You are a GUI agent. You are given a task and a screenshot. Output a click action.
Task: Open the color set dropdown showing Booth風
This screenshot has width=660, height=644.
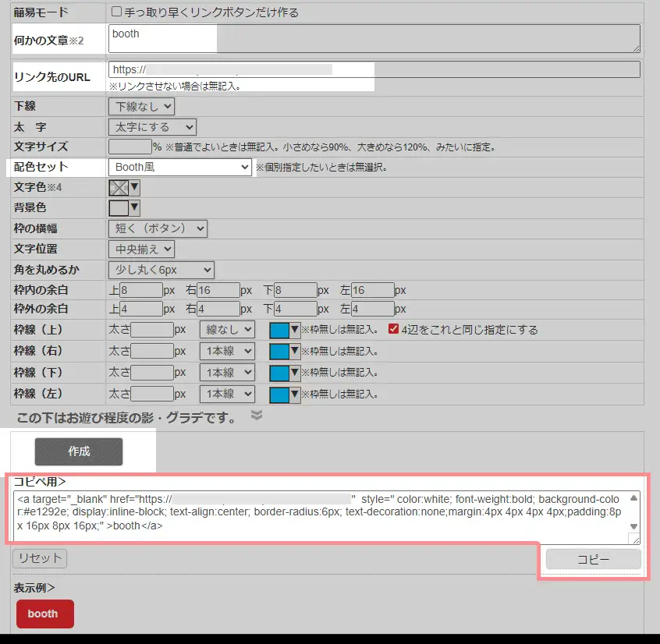[x=179, y=167]
